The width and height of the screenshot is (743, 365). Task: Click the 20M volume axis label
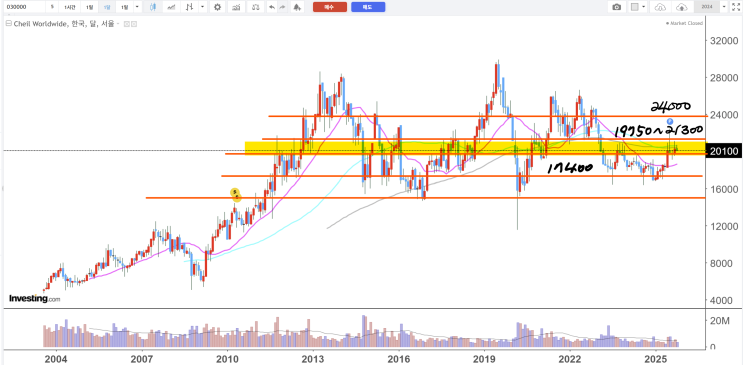point(719,321)
